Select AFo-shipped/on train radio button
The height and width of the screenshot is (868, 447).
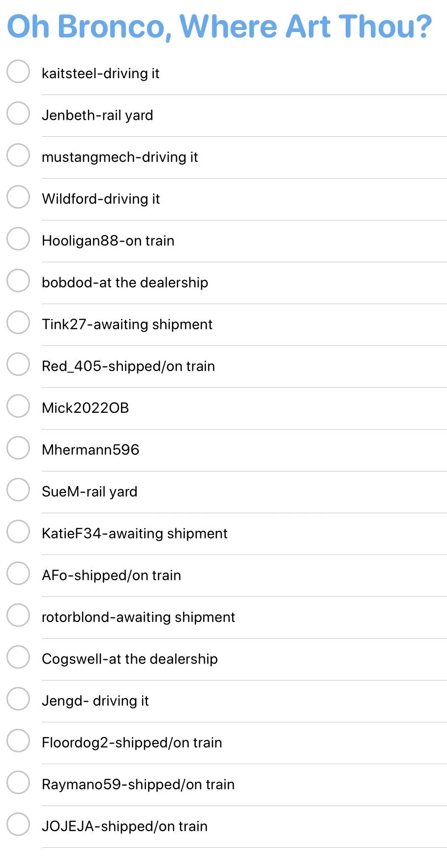click(x=18, y=573)
